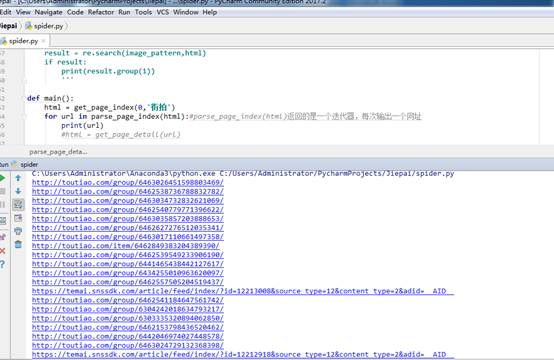Screen dimensions: 554x360
Task: Click the Dump Threads camera icon
Action: point(2,221)
